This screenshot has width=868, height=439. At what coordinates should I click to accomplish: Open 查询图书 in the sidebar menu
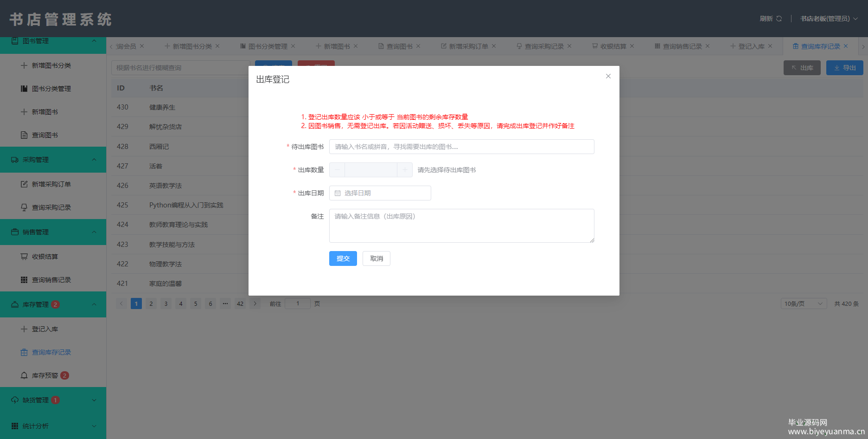pos(45,135)
